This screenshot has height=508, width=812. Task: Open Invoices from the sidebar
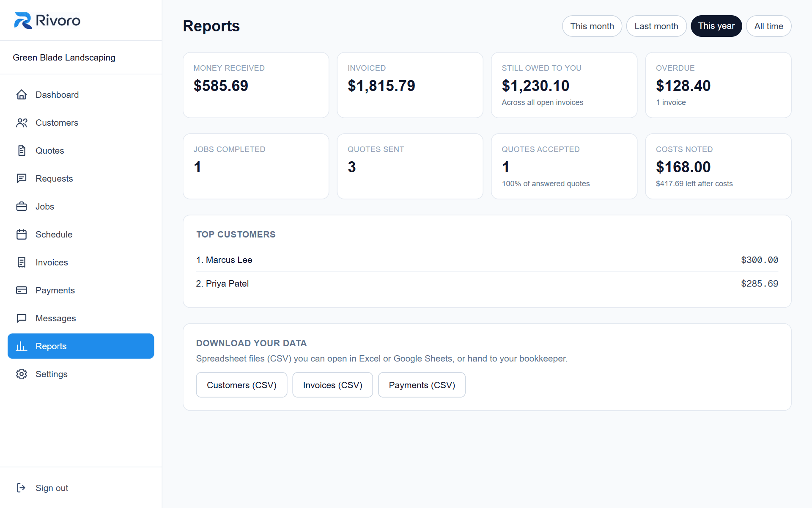pos(81,262)
